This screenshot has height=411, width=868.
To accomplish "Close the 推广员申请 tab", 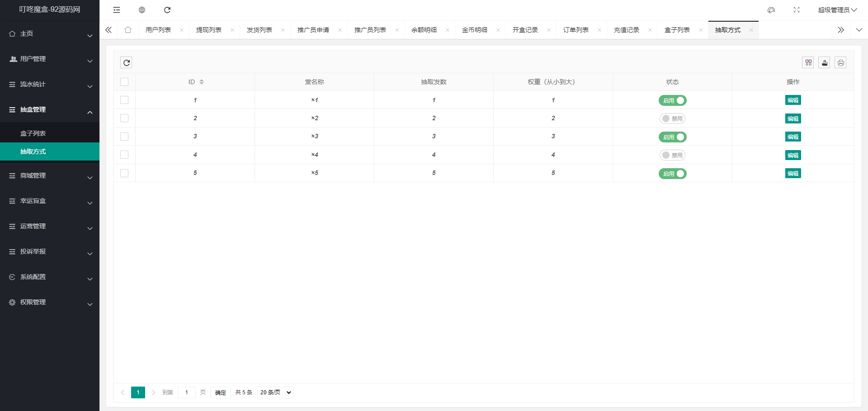I will [340, 30].
